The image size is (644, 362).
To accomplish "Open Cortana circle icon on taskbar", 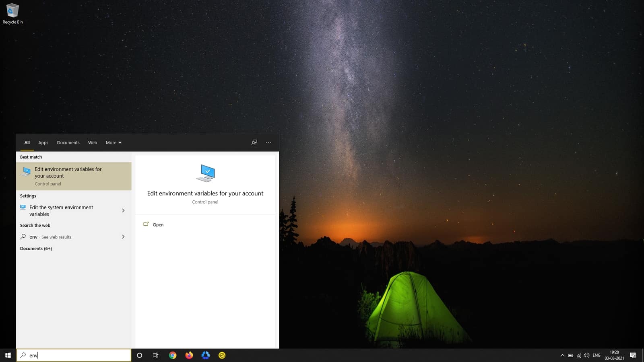I will point(139,355).
